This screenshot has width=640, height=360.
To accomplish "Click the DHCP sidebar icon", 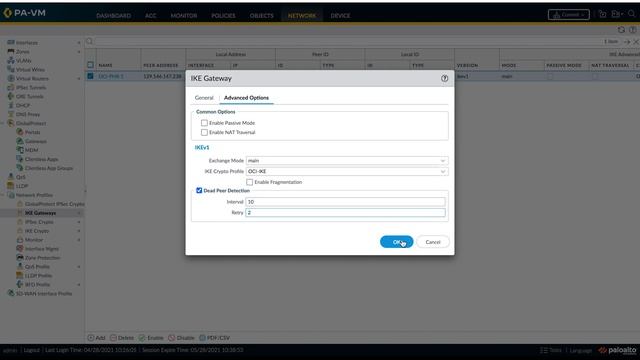I will pyautogui.click(x=11, y=105).
